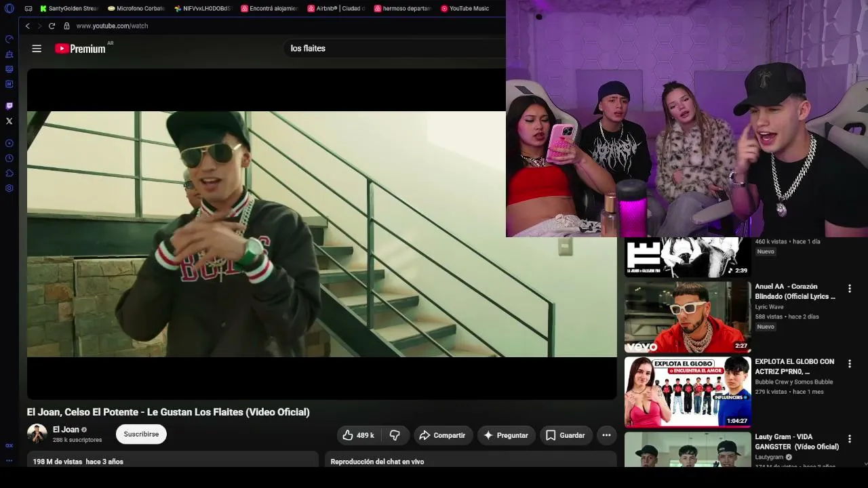This screenshot has height=488, width=868.
Task: Open the 2:39 duration video thumbnail
Action: point(688,258)
